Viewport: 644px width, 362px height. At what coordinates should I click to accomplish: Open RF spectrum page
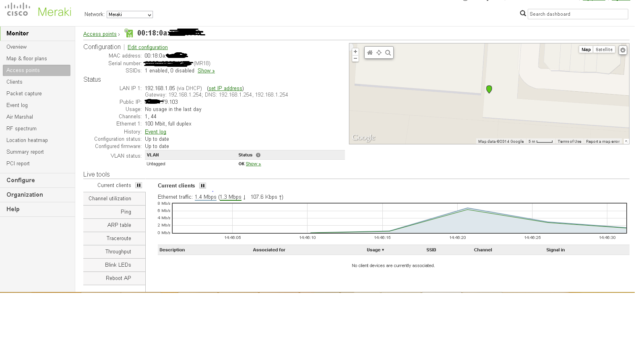[x=21, y=129]
